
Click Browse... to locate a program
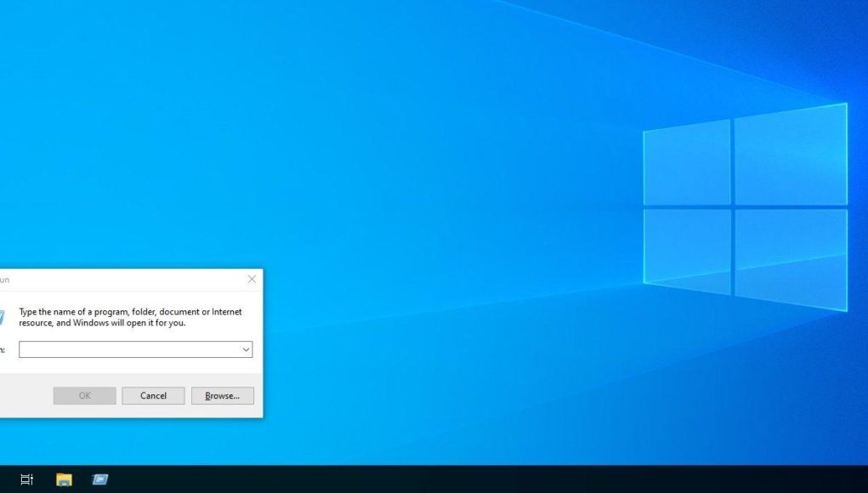[x=223, y=395]
